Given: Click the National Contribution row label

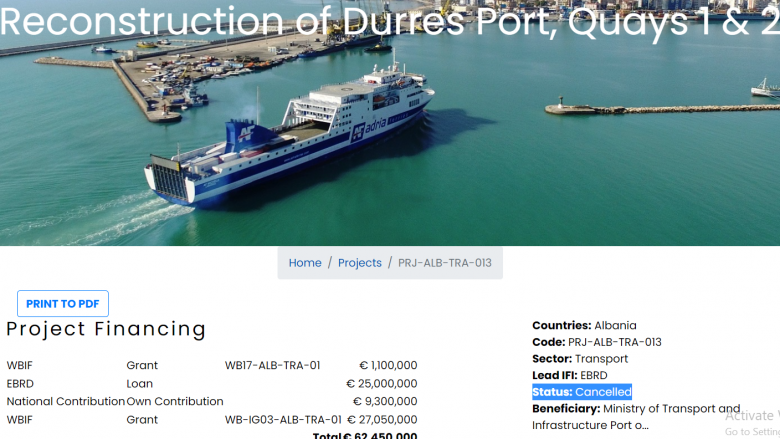Looking at the screenshot, I should (x=65, y=402).
